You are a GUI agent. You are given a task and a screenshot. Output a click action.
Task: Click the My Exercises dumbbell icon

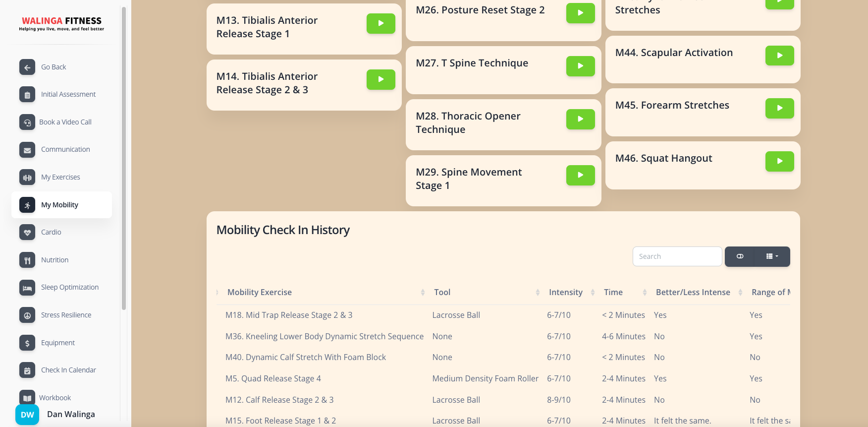[27, 177]
